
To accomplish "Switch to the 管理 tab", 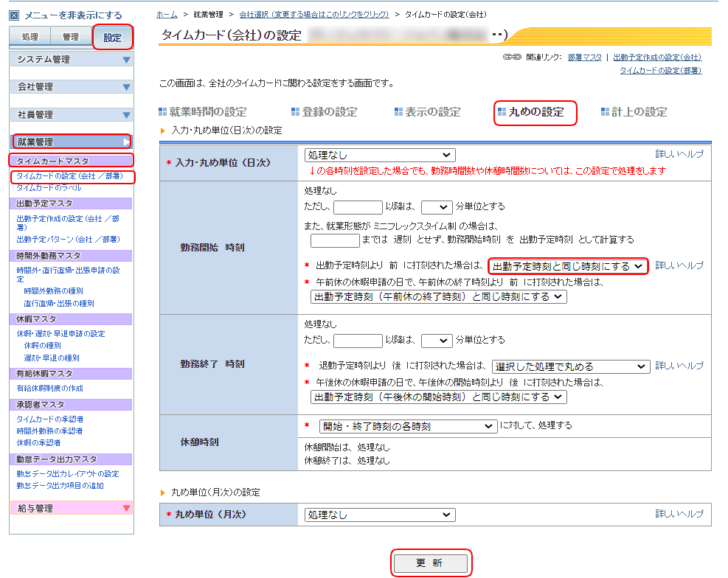I will pyautogui.click(x=71, y=35).
